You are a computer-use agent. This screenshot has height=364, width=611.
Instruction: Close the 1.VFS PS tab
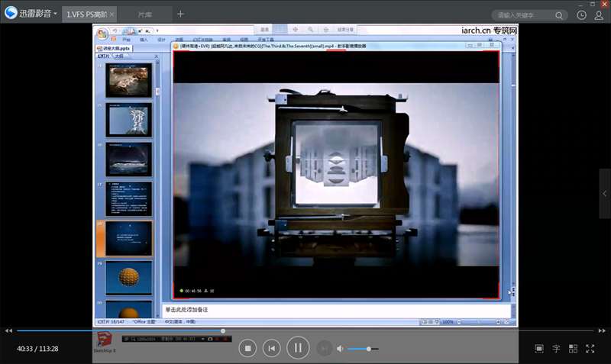tap(112, 14)
